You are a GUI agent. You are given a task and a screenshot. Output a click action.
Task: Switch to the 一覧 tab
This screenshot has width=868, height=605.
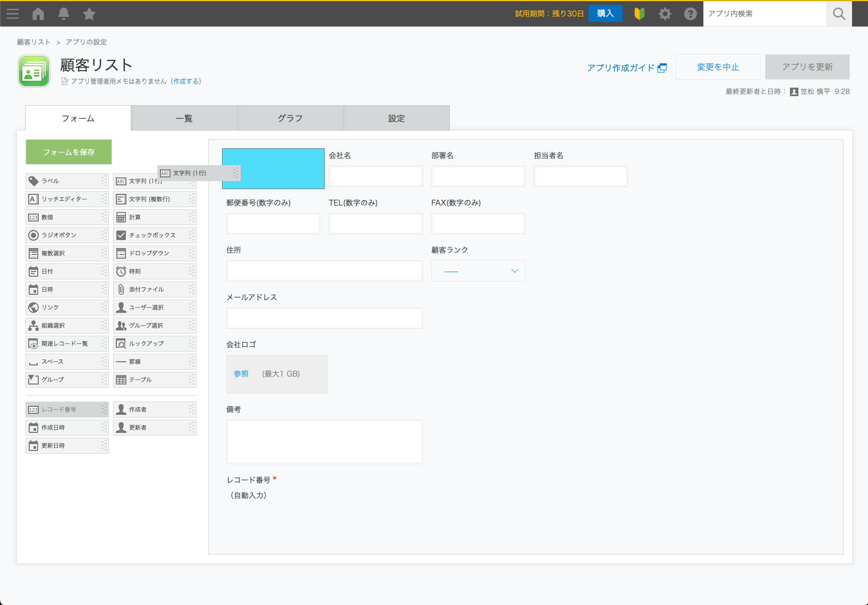(184, 118)
